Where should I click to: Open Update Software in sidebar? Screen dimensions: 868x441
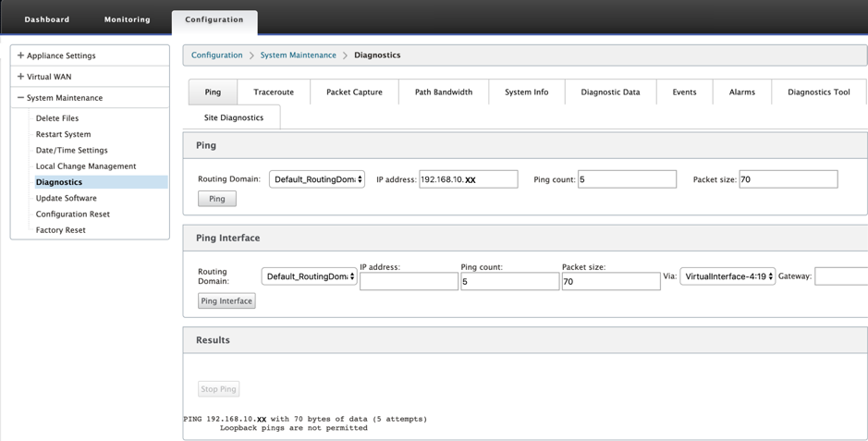click(66, 198)
